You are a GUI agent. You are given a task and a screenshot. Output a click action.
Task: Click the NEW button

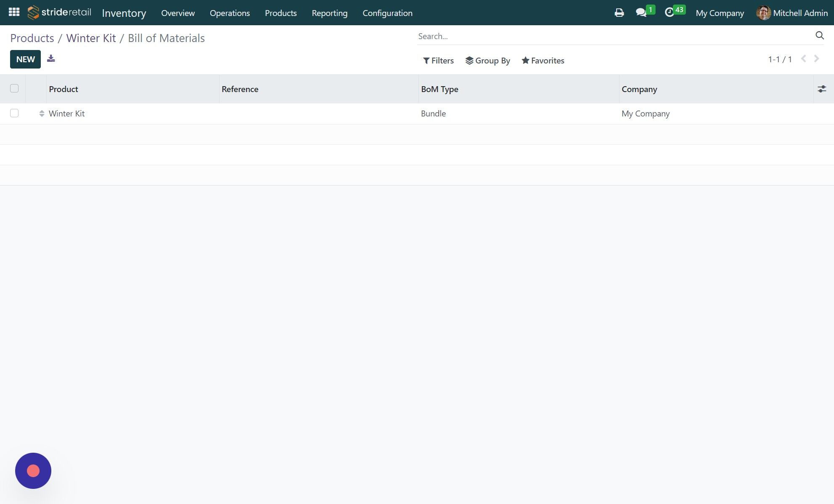25,59
